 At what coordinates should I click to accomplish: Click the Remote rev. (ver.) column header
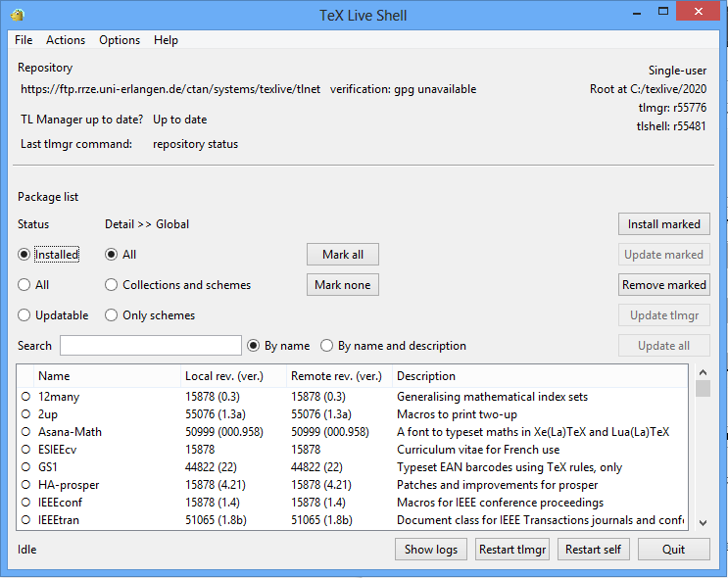click(339, 376)
